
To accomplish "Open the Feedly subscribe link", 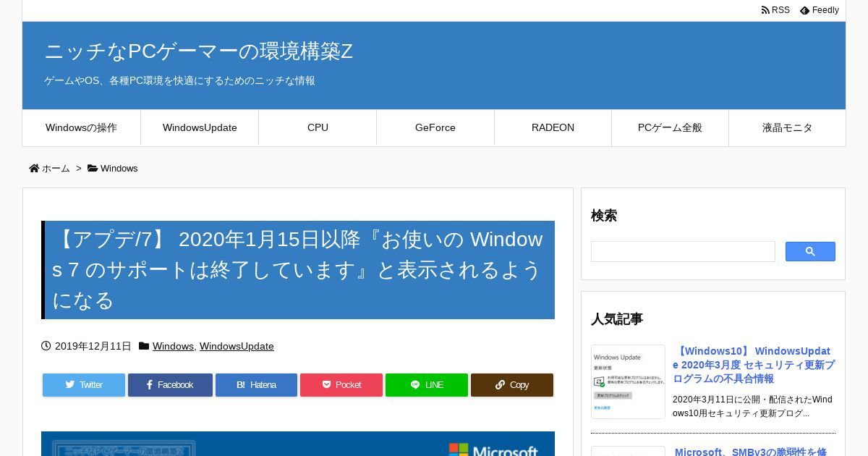I will (820, 10).
